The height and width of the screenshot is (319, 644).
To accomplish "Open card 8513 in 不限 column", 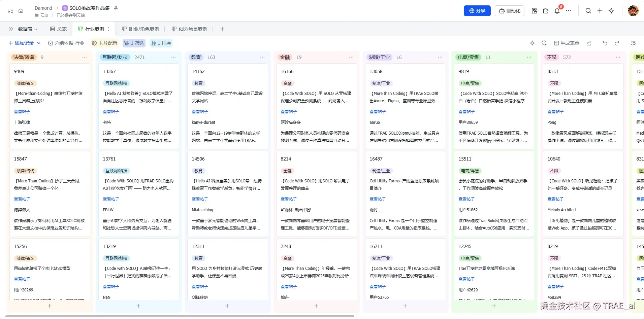I will coord(583,106).
